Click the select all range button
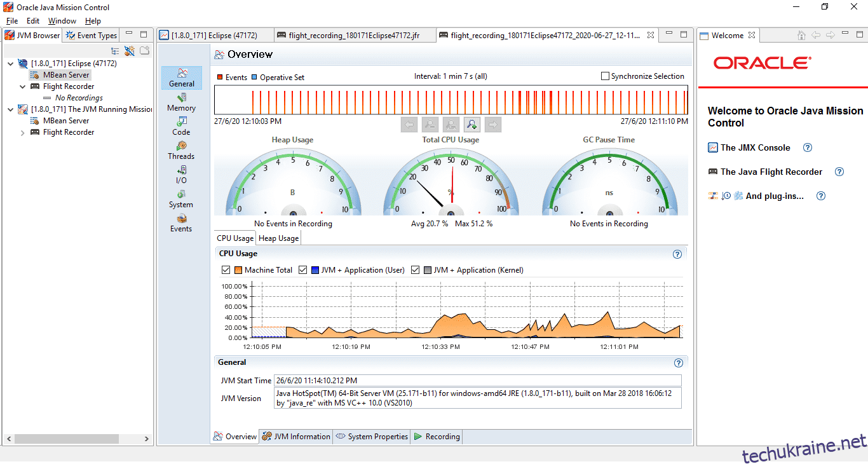Image resolution: width=868 pixels, height=464 pixels. [x=451, y=125]
